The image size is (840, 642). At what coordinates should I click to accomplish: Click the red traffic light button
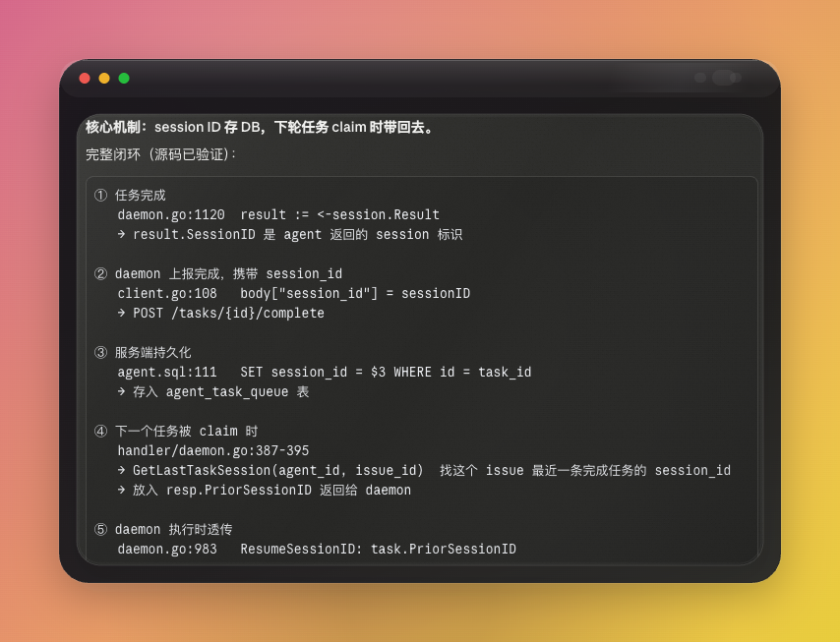[85, 77]
